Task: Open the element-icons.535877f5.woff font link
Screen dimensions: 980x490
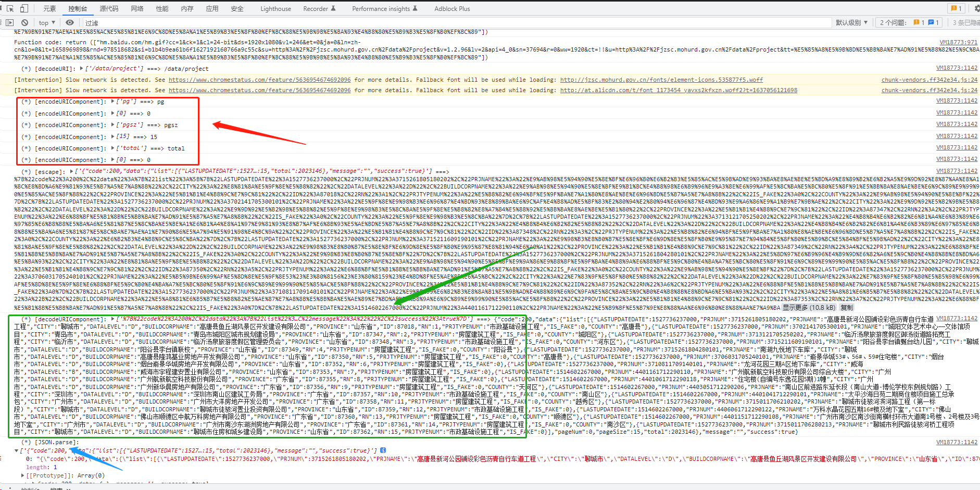Action: (x=661, y=80)
